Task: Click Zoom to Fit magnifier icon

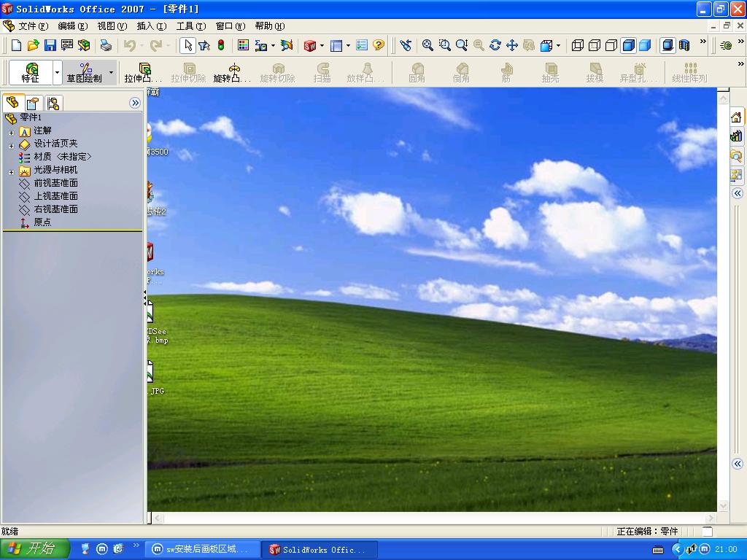Action: [427, 45]
